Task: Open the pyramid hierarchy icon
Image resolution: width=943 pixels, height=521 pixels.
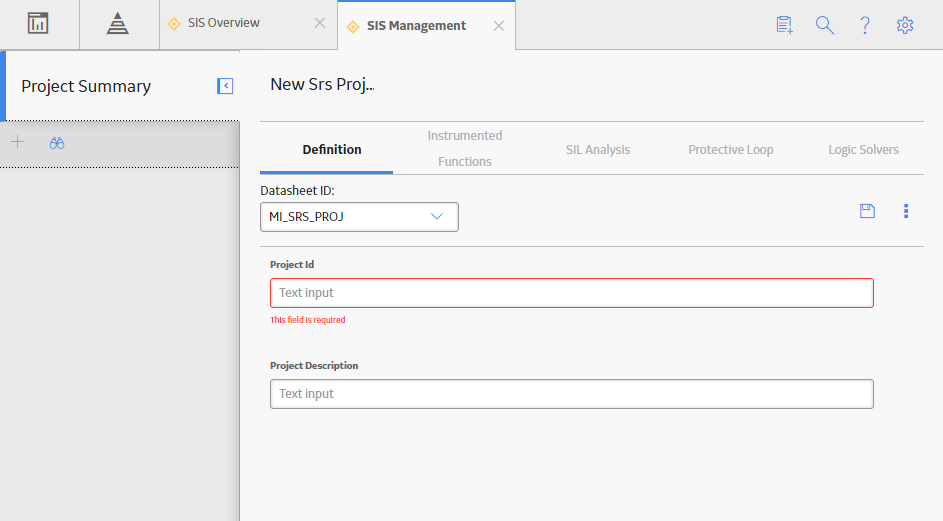Action: (118, 23)
